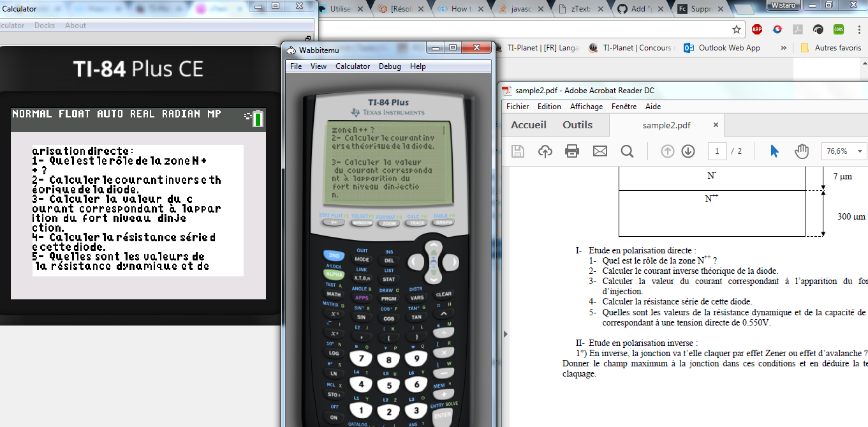Click the calculator's up arrow key
The width and height of the screenshot is (868, 427).
click(434, 247)
